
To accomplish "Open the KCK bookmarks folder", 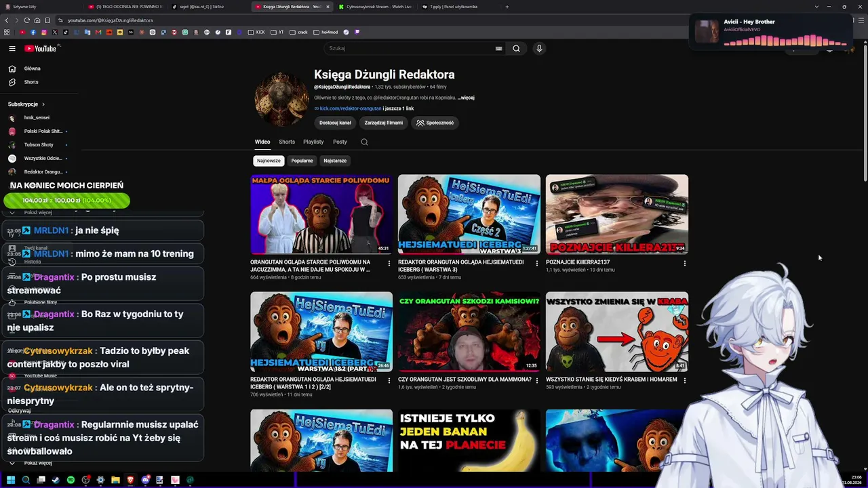I will pos(256,32).
